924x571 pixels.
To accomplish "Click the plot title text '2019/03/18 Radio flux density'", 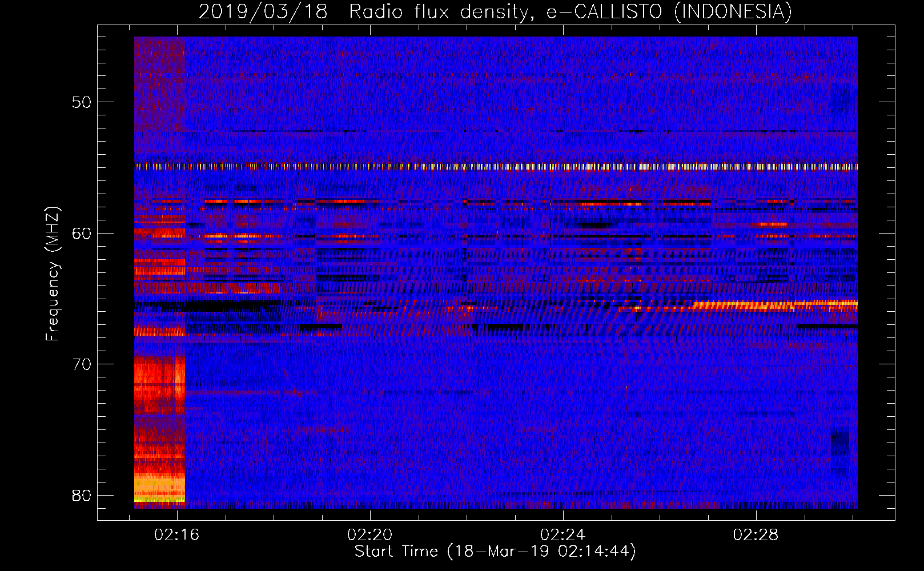I will coord(363,11).
